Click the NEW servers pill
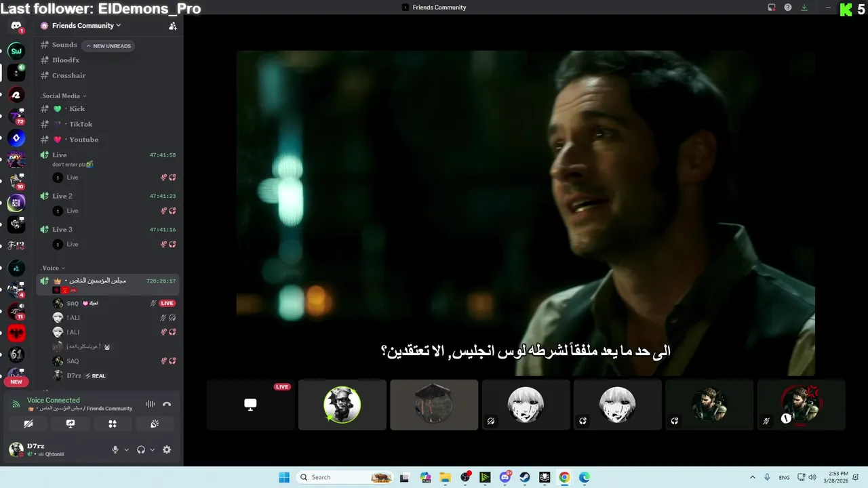This screenshot has width=868, height=488. click(x=16, y=382)
